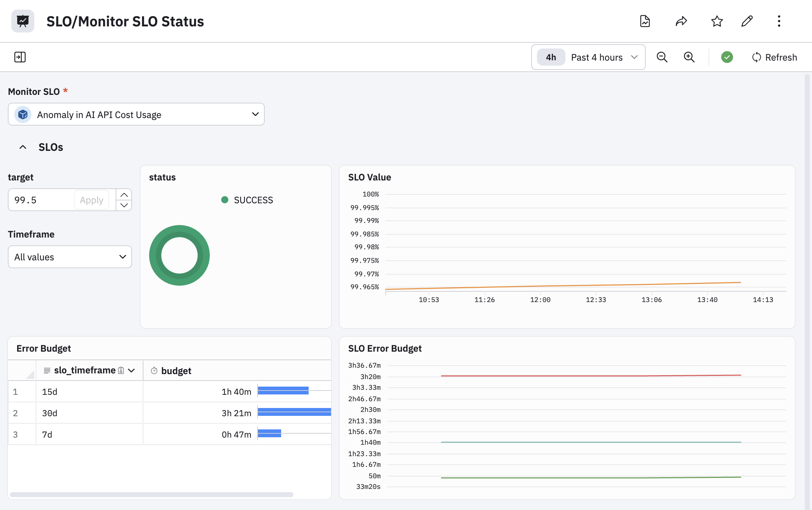Screen dimensions: 812x510
Task: Click the Refresh button
Action: 774,57
